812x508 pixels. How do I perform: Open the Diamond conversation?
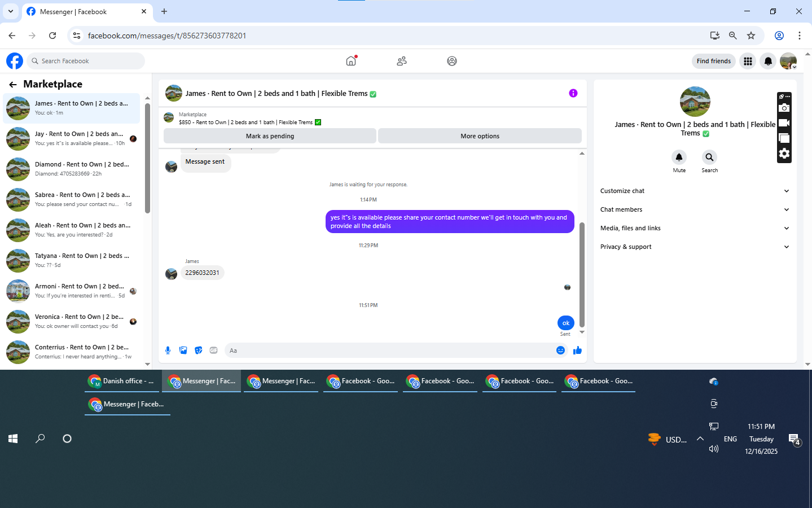point(72,169)
